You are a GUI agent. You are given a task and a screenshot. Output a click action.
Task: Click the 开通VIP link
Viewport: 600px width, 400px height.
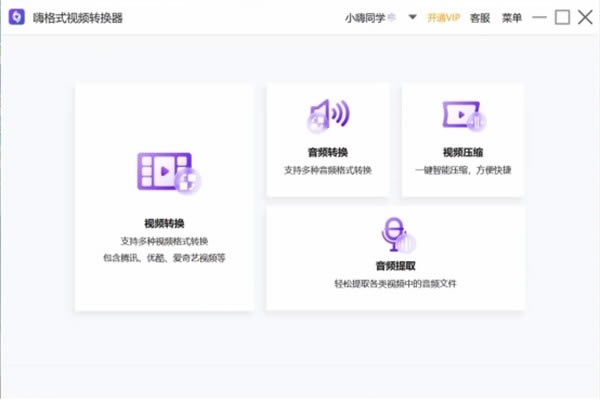[x=444, y=17]
